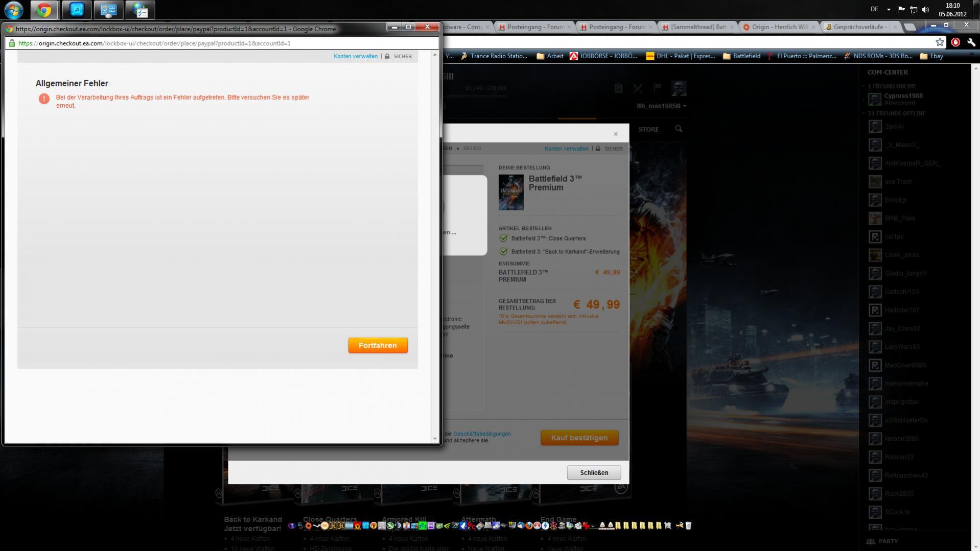Click the Battlelog assignments clipboard icon
980x551 pixels.
[618, 88]
